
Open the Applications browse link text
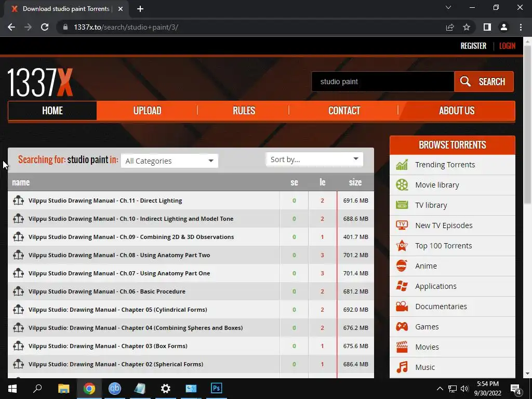[436, 286]
